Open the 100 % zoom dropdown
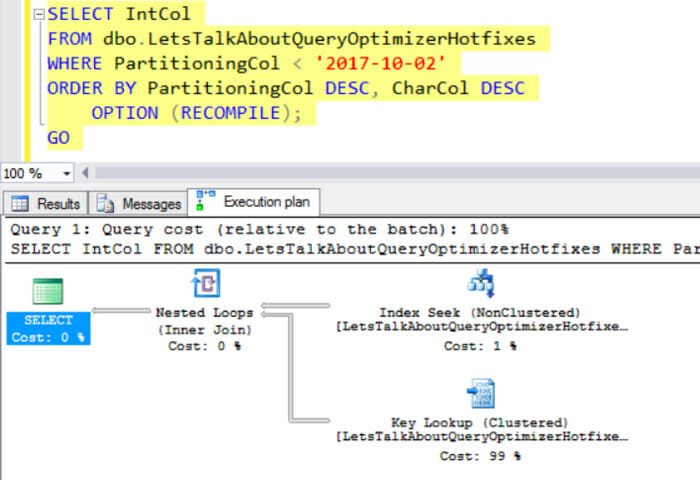700x480 pixels. coord(68,174)
